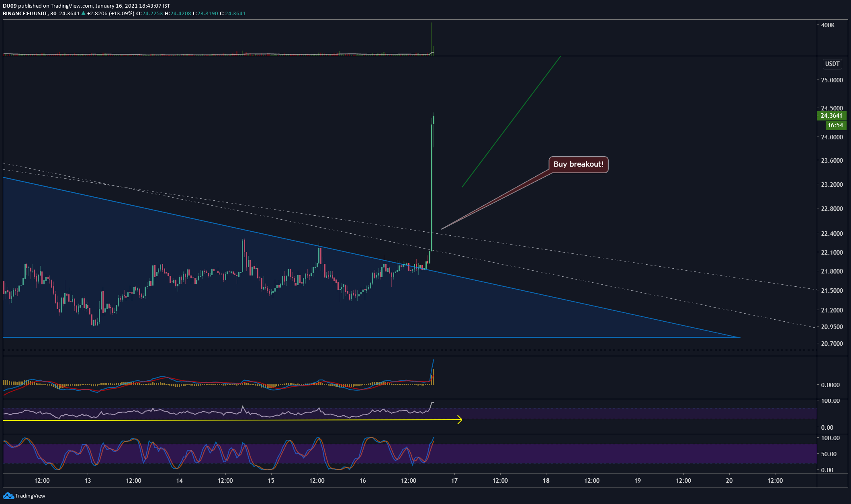Click the stochastic 50.00 axis label
This screenshot has height=504, width=851.
click(828, 454)
